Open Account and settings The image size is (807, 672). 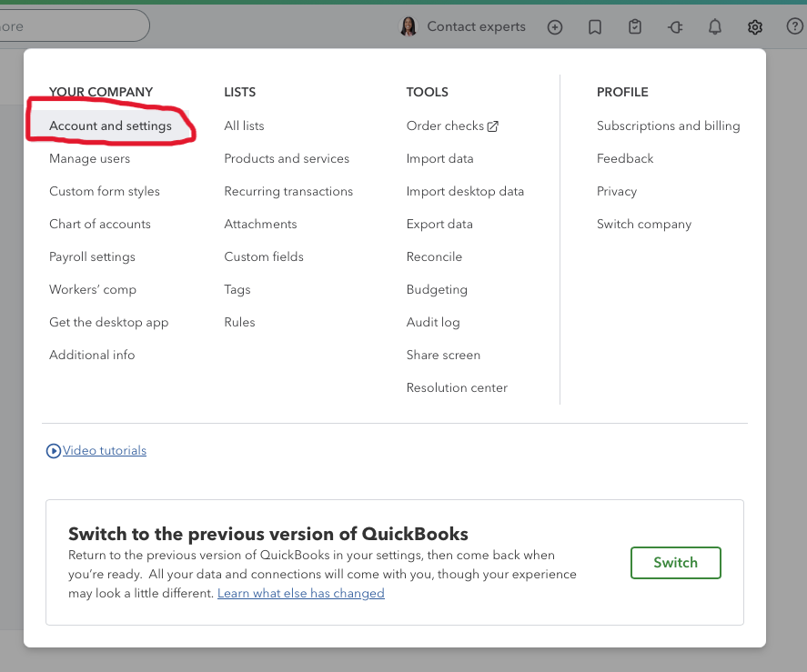(110, 125)
